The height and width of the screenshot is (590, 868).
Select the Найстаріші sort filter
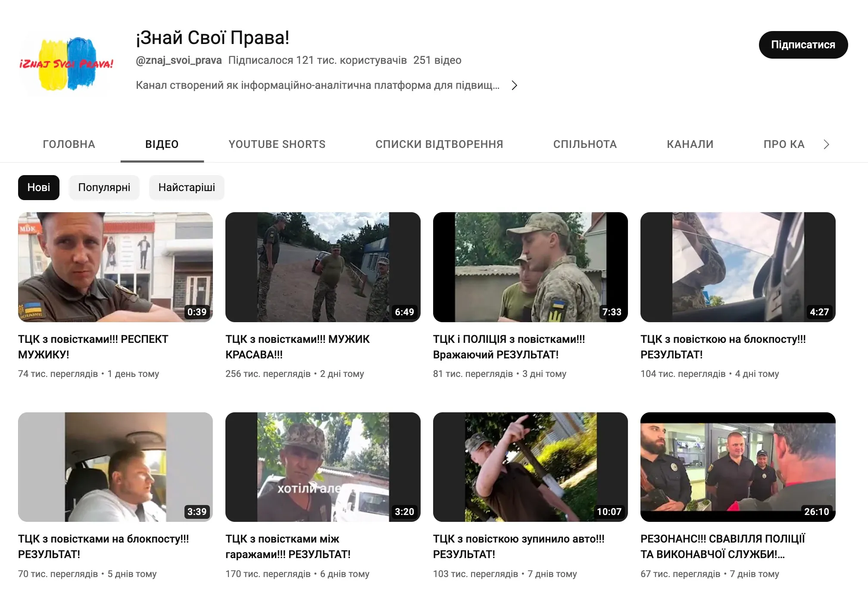pos(186,188)
